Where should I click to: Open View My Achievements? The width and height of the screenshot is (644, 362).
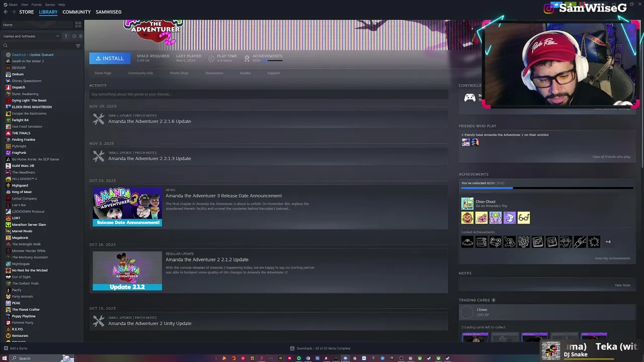(612, 258)
